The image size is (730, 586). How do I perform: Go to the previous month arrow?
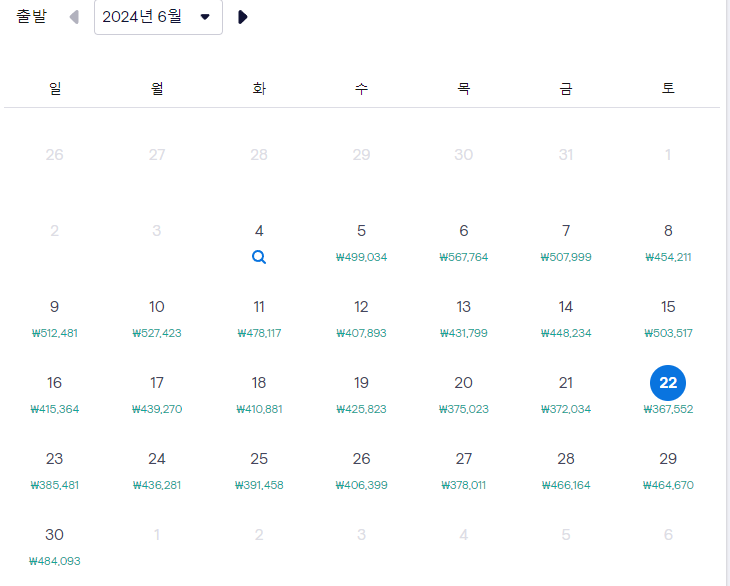pos(74,17)
